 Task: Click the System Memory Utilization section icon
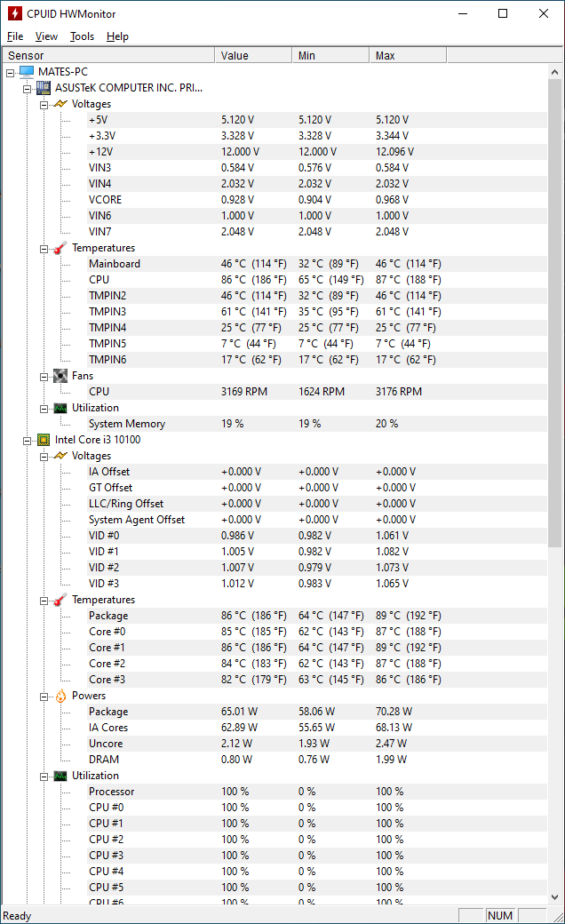[x=60, y=408]
